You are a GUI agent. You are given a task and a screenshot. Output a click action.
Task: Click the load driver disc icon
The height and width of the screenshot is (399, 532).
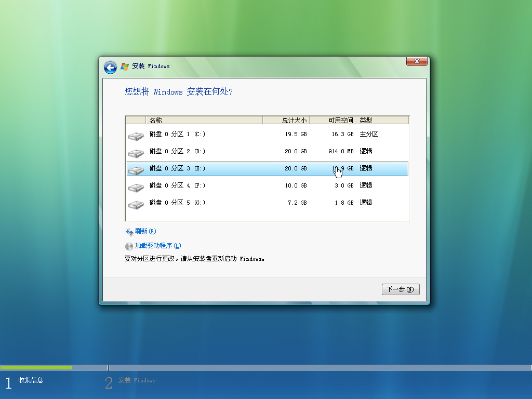[129, 246]
